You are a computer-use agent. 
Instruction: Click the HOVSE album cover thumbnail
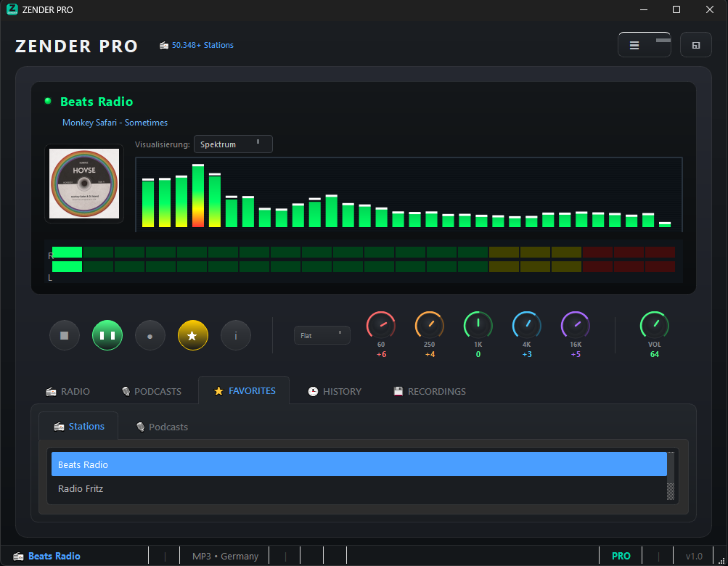(84, 184)
